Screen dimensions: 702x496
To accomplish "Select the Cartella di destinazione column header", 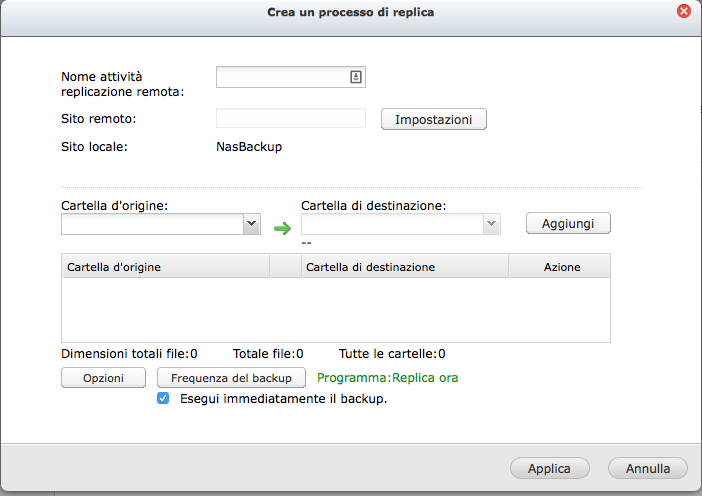I will click(x=405, y=267).
